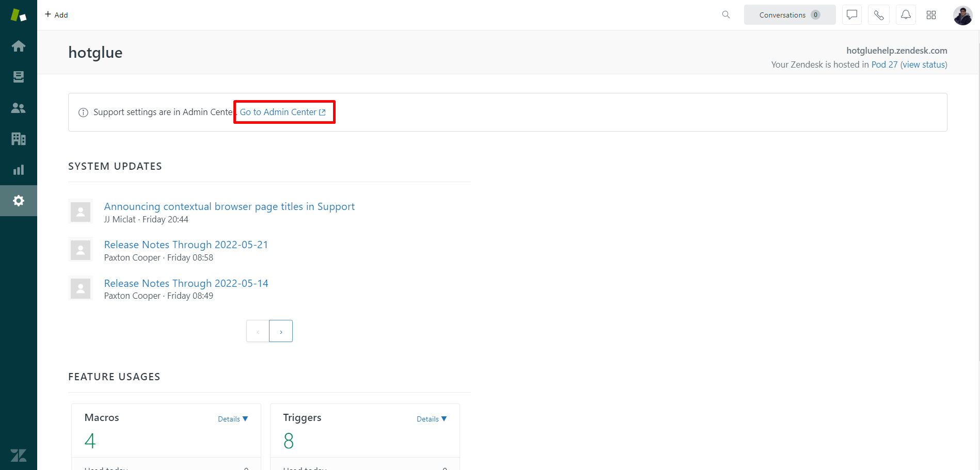Click the FEATURE USAGES heading

point(114,377)
